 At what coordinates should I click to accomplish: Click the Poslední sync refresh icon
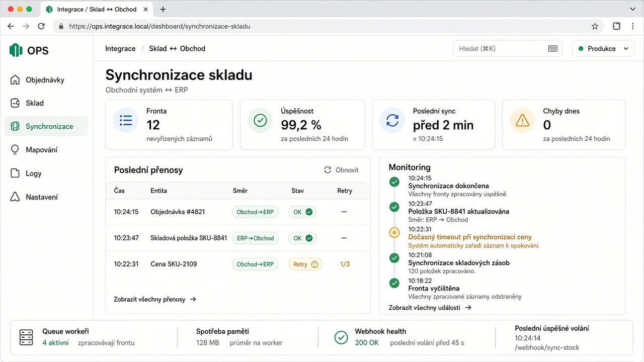point(392,120)
